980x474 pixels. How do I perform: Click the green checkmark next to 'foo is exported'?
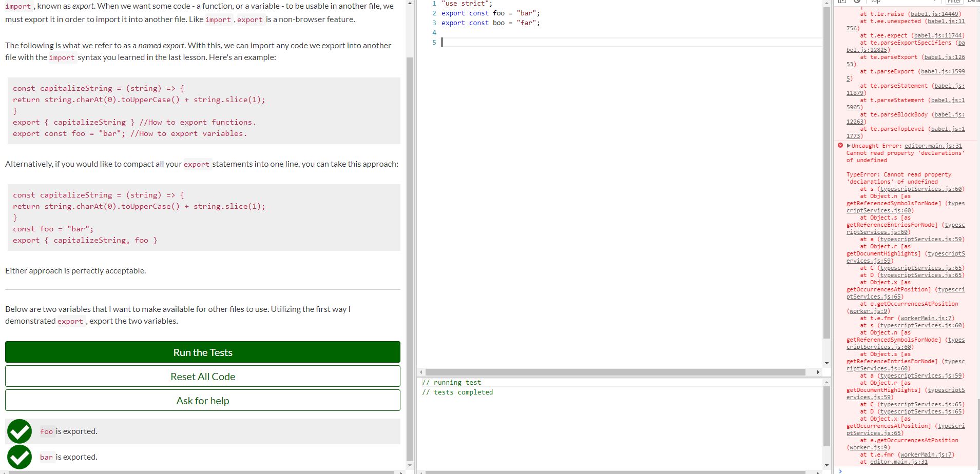click(19, 431)
